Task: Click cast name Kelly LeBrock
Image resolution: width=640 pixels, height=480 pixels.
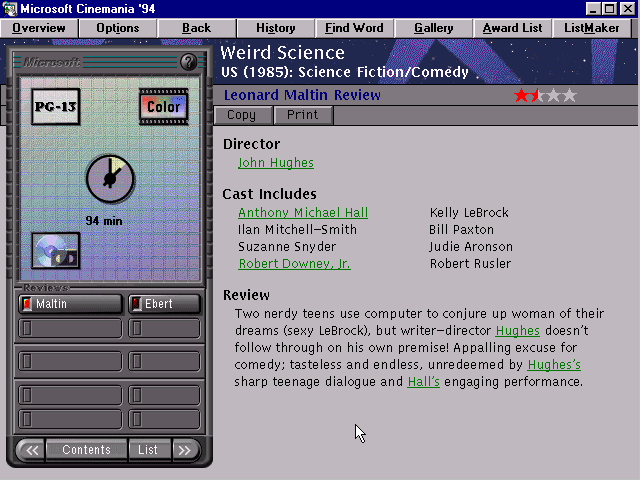Action: pos(469,213)
